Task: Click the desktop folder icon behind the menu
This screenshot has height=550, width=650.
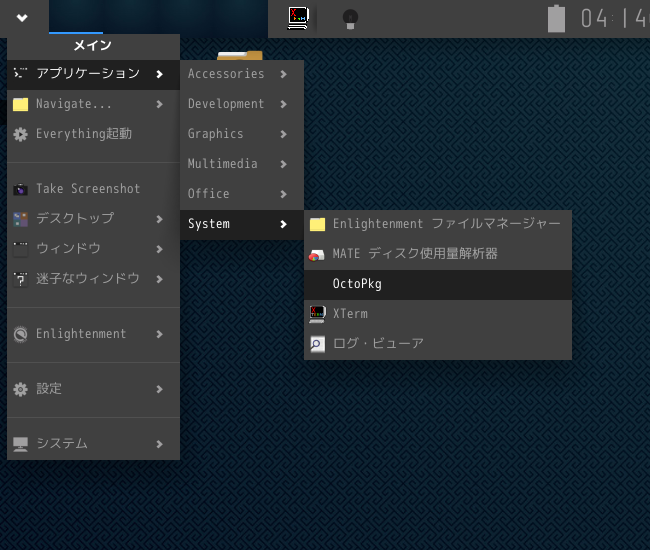Action: click(x=240, y=56)
